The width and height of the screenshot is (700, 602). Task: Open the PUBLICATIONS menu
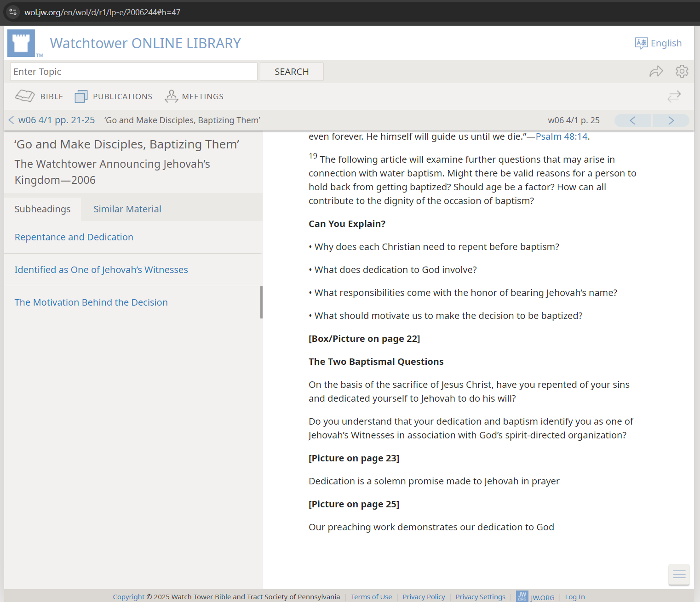click(114, 97)
